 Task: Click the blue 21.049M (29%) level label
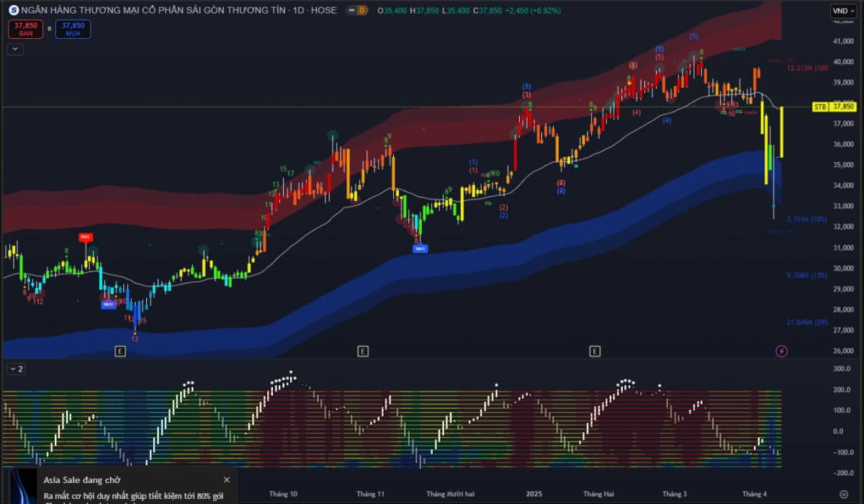(x=807, y=322)
